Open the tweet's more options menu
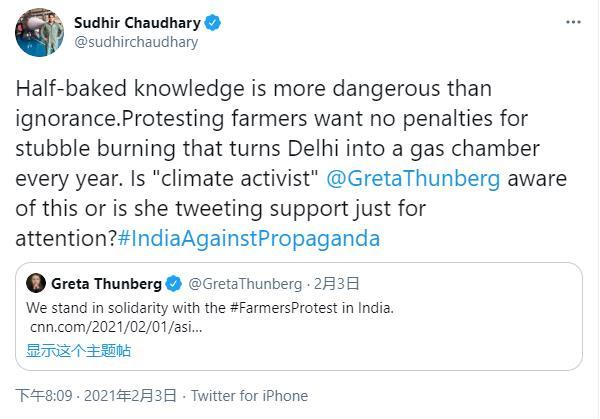Viewport: 600px width, 419px height. (x=572, y=21)
